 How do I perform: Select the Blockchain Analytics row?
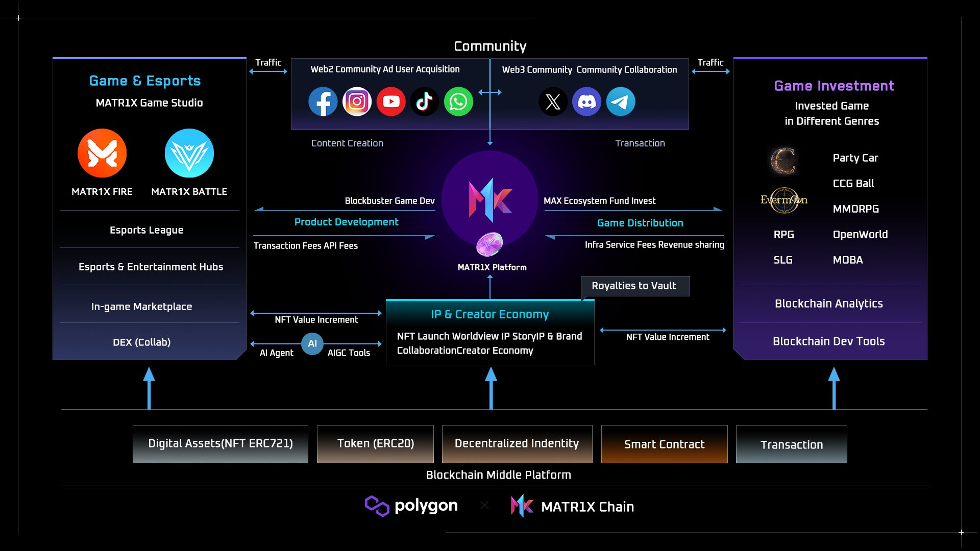click(x=829, y=304)
